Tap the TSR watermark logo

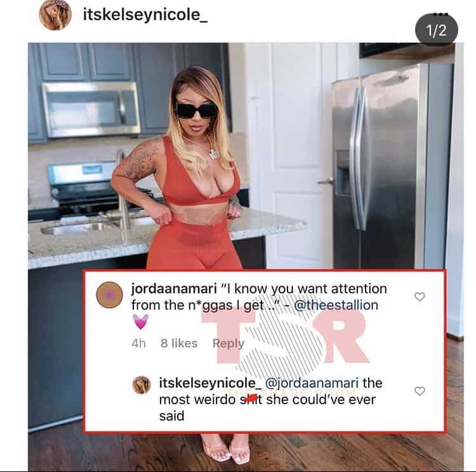[x=286, y=337]
